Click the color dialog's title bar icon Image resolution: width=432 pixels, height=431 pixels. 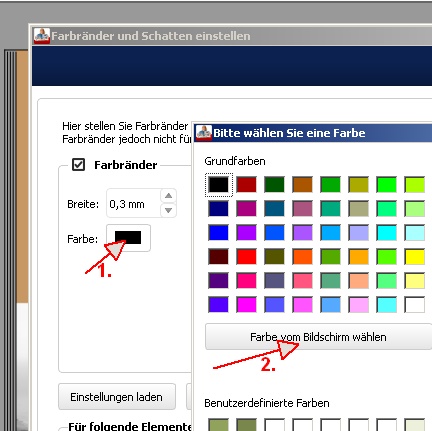(204, 133)
